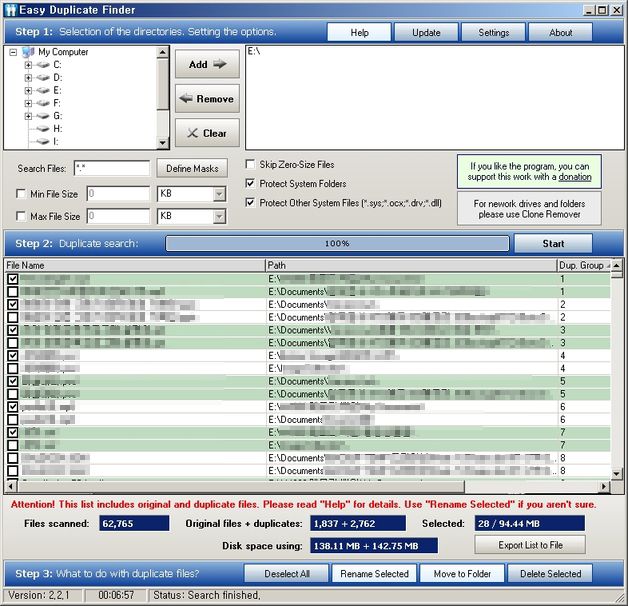
Task: Sort by Dup. Group column header
Action: [x=584, y=266]
